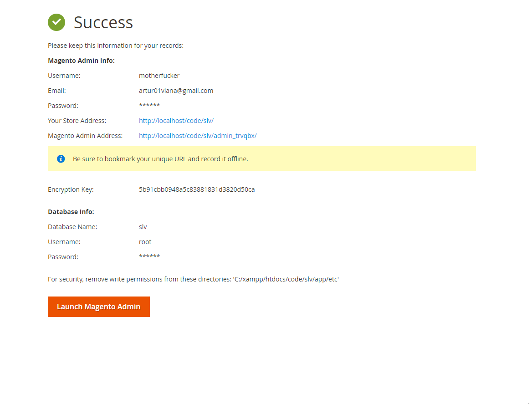Click the database username value root
Viewport: 532px width, 404px height.
(145, 242)
